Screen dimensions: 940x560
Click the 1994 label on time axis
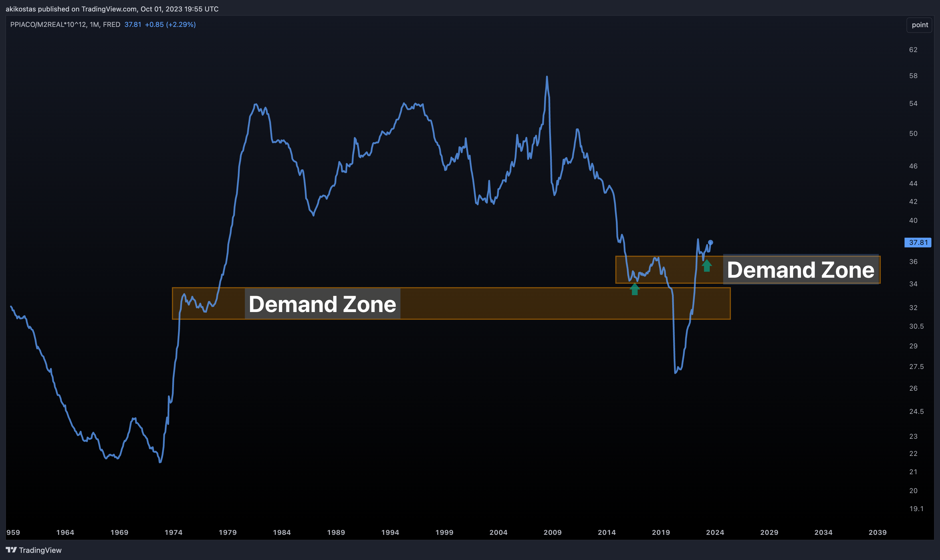390,533
